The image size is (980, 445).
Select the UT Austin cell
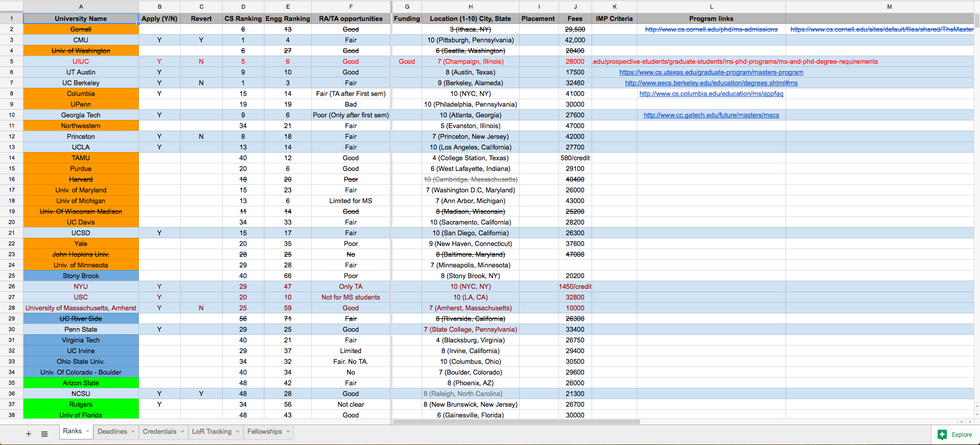point(81,72)
